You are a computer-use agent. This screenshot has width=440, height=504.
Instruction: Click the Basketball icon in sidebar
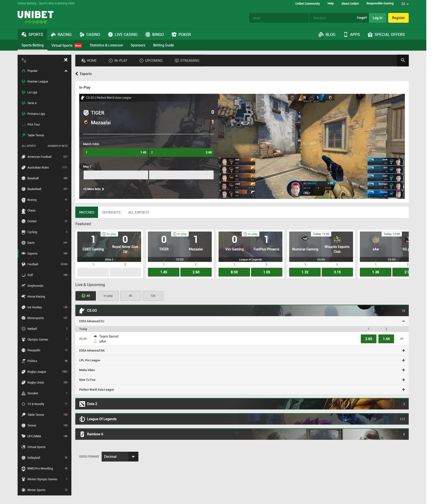coord(23,189)
